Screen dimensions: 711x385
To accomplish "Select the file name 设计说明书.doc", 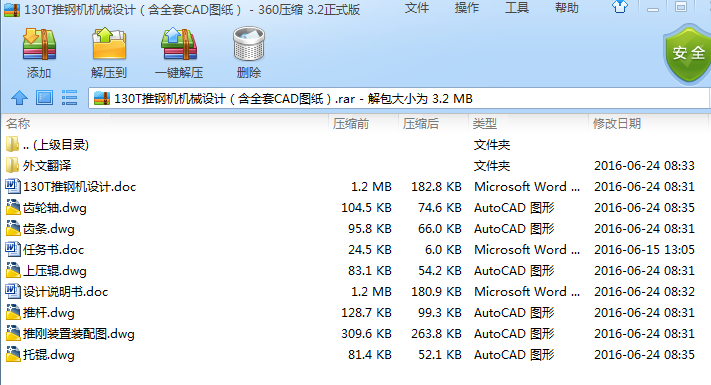I will click(66, 292).
